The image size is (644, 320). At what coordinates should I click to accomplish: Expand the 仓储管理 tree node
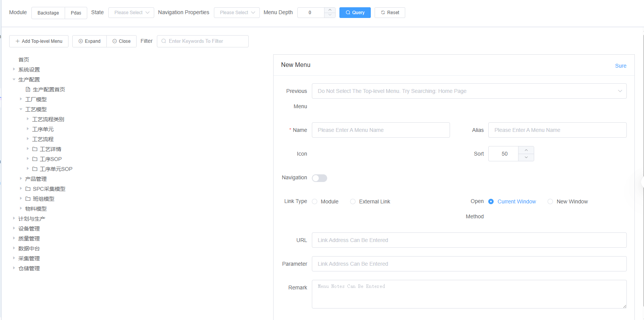point(14,268)
